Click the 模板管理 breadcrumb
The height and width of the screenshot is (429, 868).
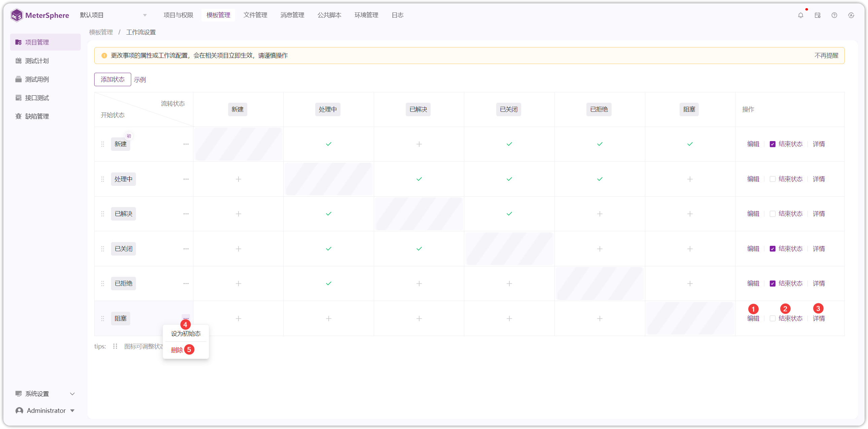101,32
